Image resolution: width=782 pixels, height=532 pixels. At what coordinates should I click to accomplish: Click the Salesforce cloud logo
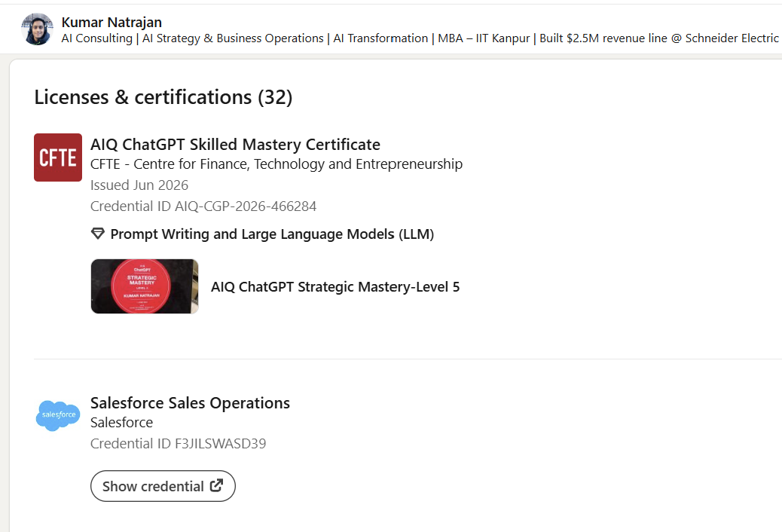click(x=58, y=415)
